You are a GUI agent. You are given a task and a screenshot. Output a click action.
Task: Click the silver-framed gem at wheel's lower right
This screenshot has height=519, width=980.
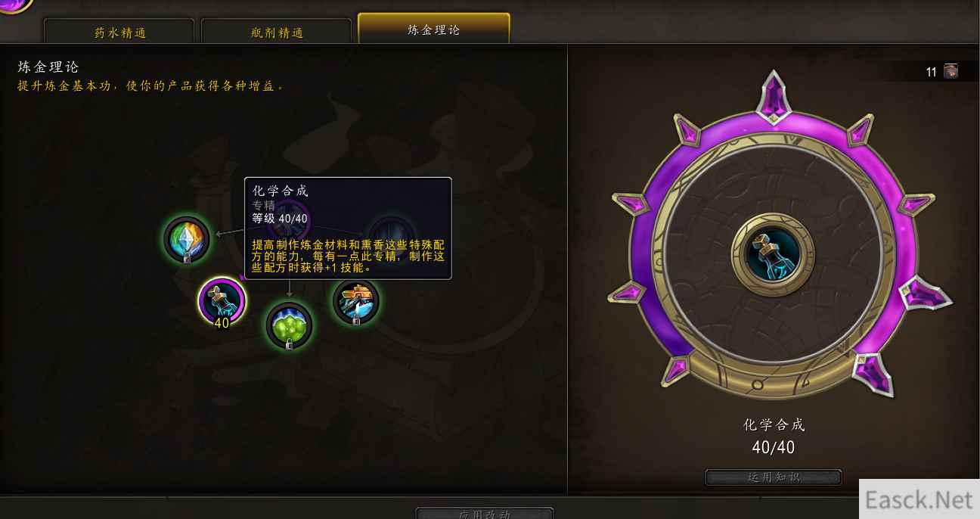click(873, 374)
